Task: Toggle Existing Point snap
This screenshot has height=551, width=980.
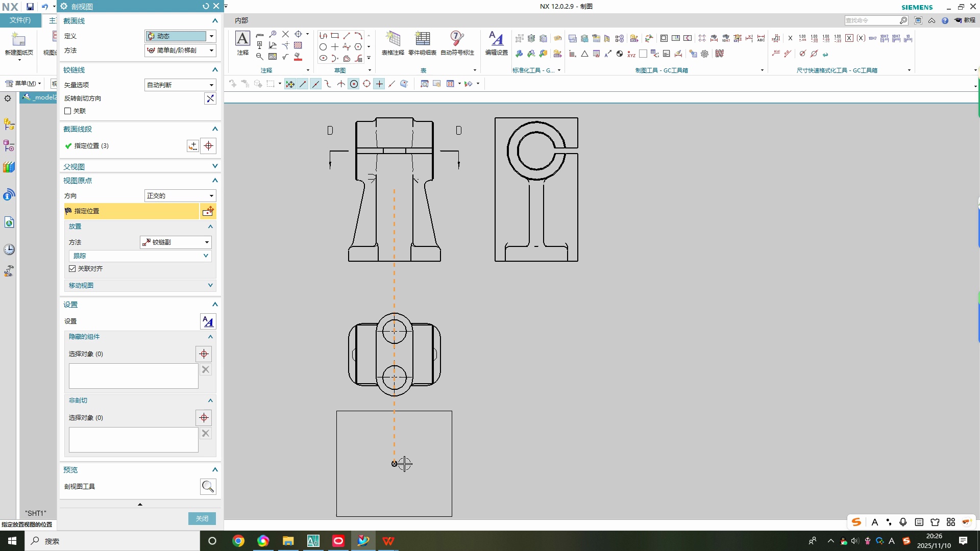Action: (x=379, y=84)
